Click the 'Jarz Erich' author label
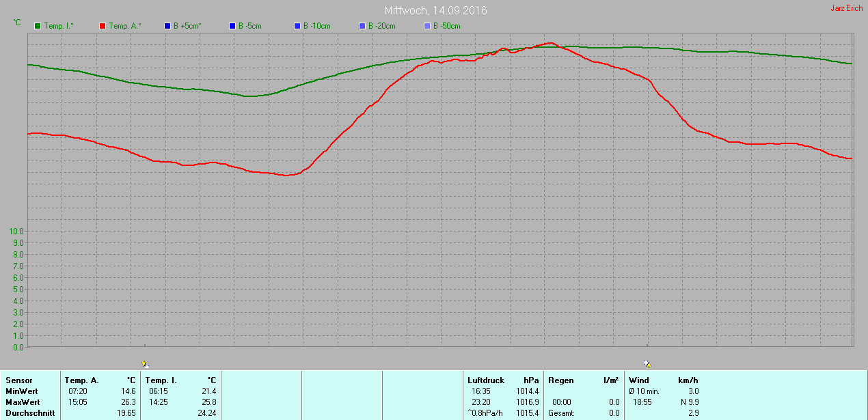Screen dimensions: 868x420 click(x=846, y=8)
